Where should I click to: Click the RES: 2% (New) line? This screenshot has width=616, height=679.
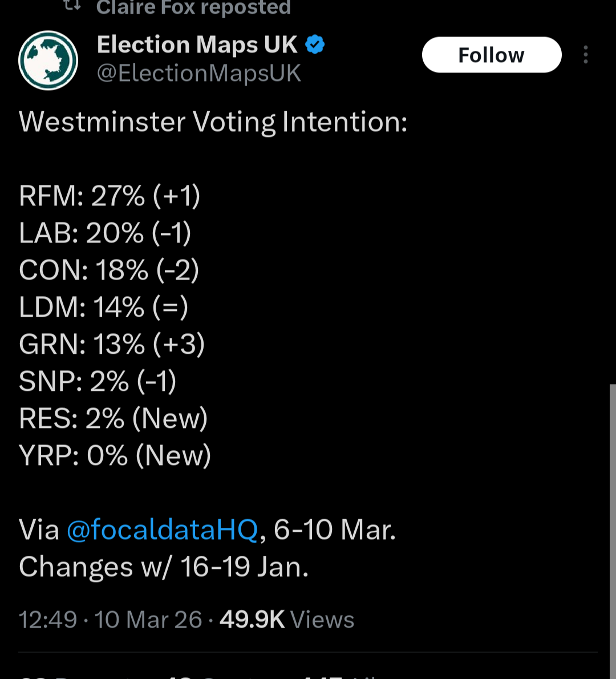[x=113, y=419]
